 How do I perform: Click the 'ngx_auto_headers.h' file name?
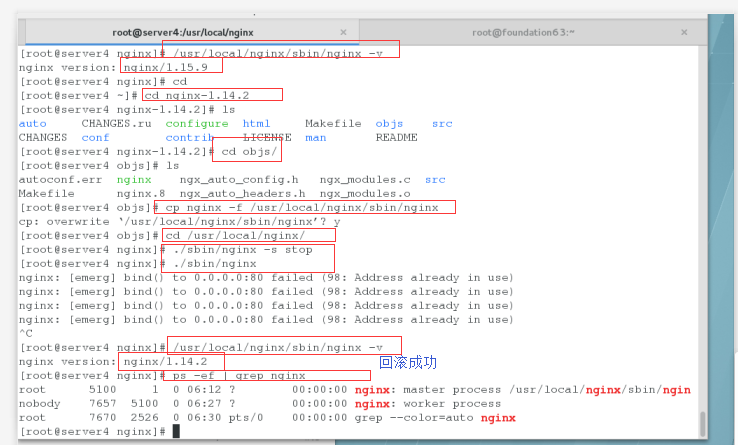point(242,194)
